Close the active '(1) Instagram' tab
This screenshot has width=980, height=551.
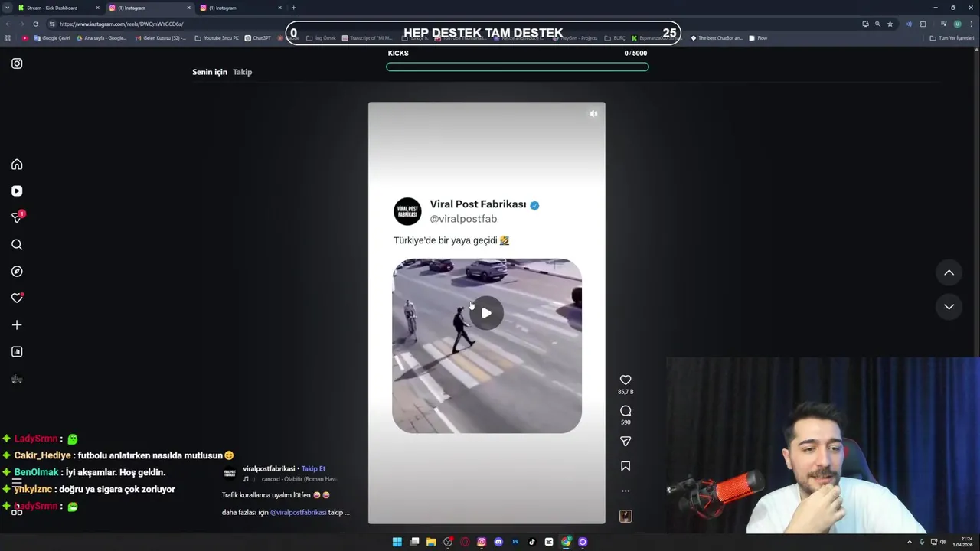pyautogui.click(x=188, y=8)
